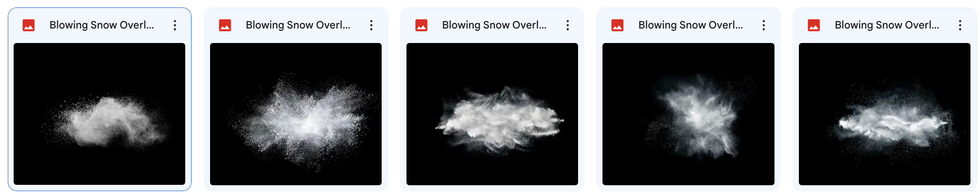980x196 pixels.
Task: Open more actions menu for fifth Blowing Snow file
Action: [960, 25]
